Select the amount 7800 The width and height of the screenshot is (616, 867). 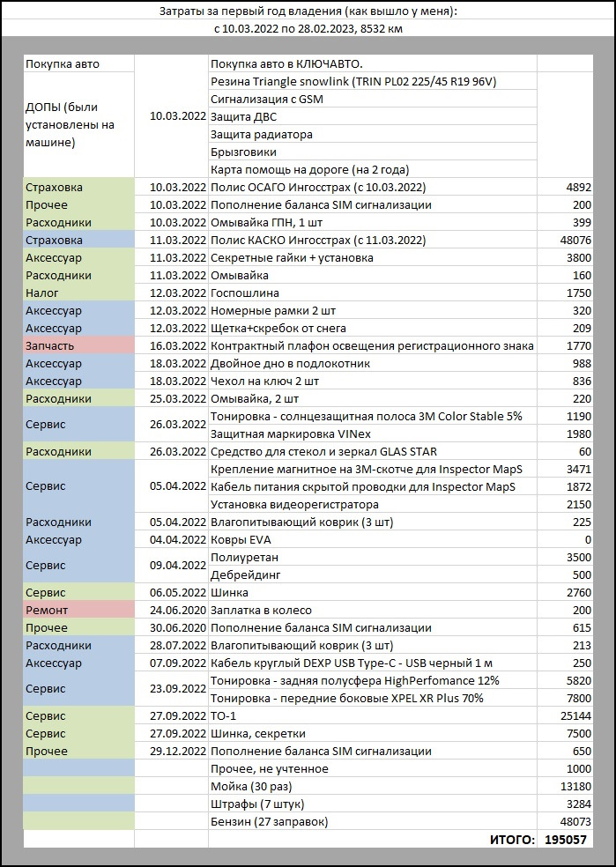578,700
